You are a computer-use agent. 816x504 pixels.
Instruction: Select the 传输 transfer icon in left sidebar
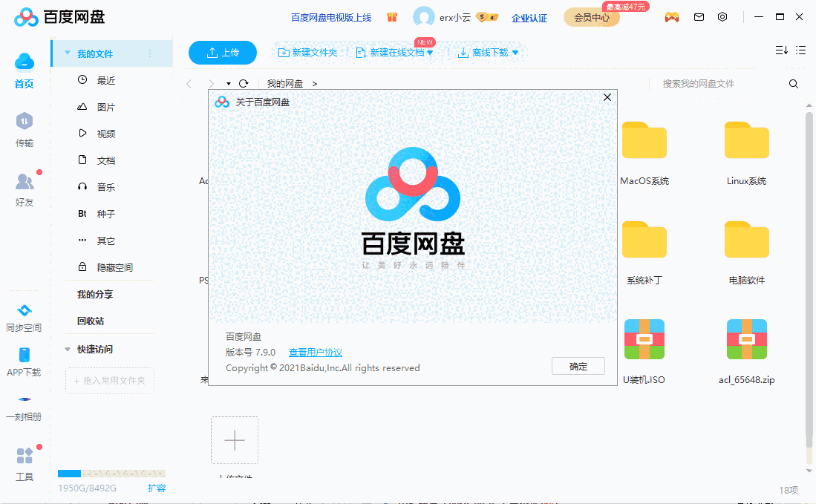coord(23,126)
